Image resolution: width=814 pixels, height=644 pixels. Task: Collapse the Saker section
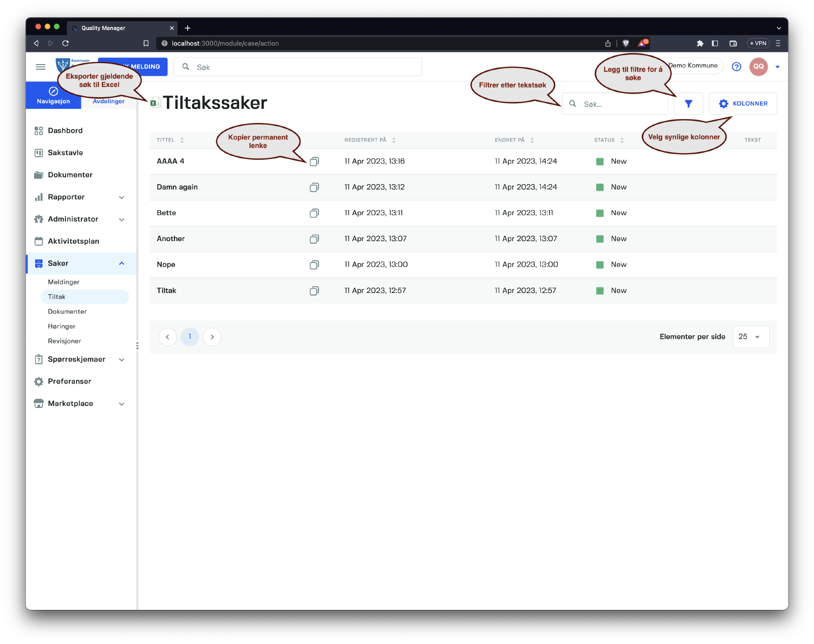(122, 264)
